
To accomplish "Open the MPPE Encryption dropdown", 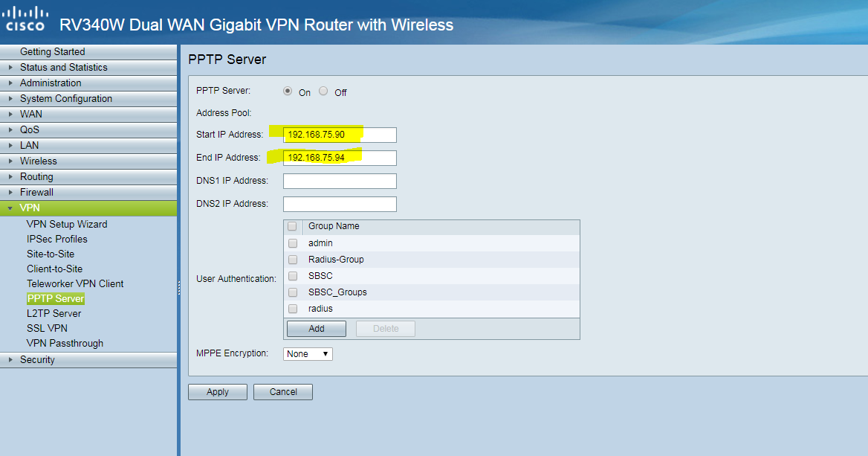I will coord(308,354).
